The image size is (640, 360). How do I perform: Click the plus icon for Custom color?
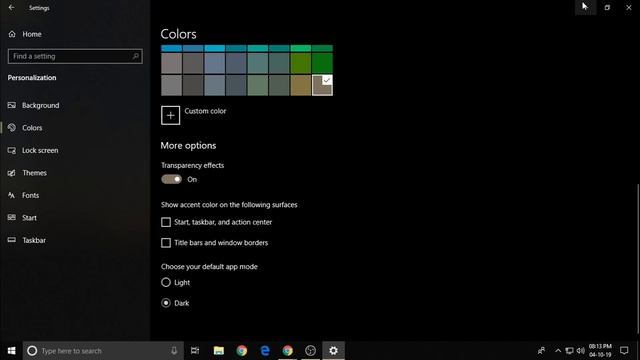pos(170,115)
